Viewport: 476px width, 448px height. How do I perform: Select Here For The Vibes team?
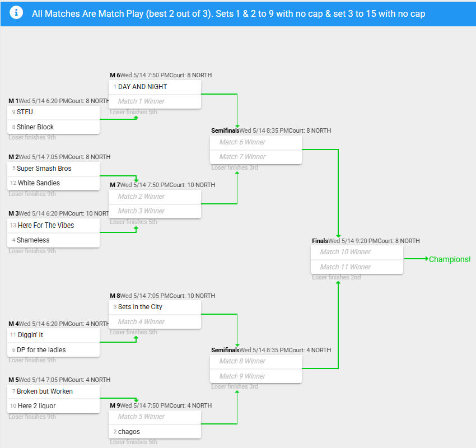(53, 226)
